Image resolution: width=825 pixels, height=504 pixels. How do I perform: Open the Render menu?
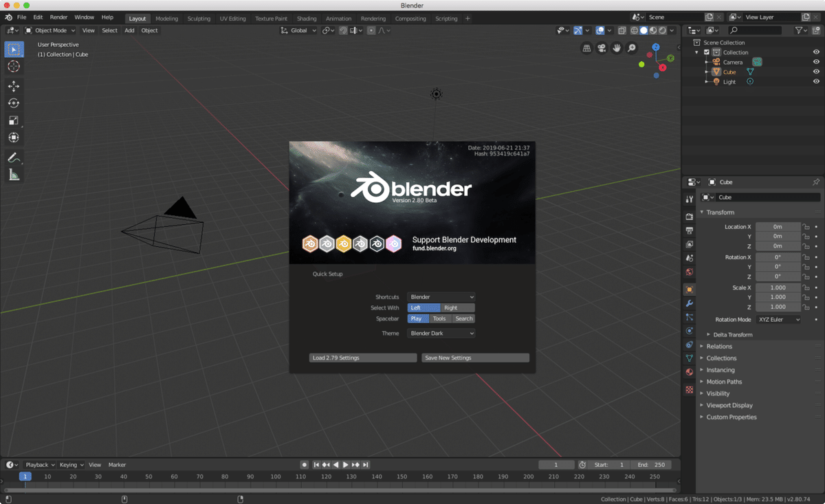coord(58,17)
